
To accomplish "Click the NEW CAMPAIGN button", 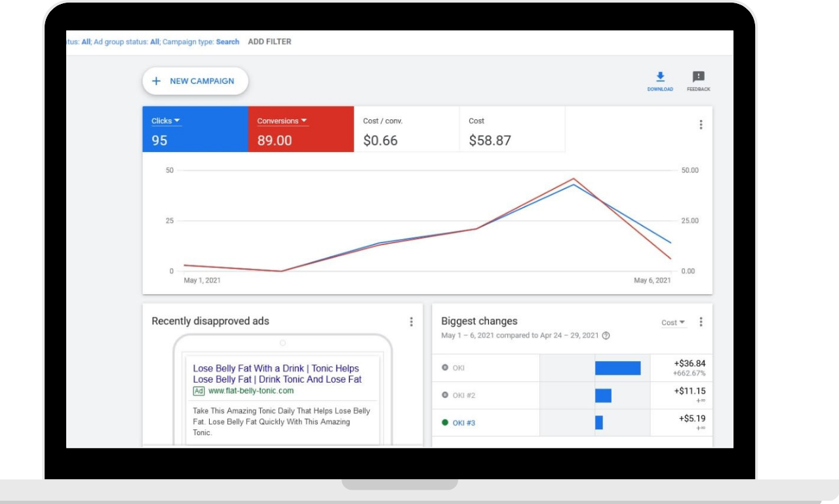I will click(x=194, y=81).
